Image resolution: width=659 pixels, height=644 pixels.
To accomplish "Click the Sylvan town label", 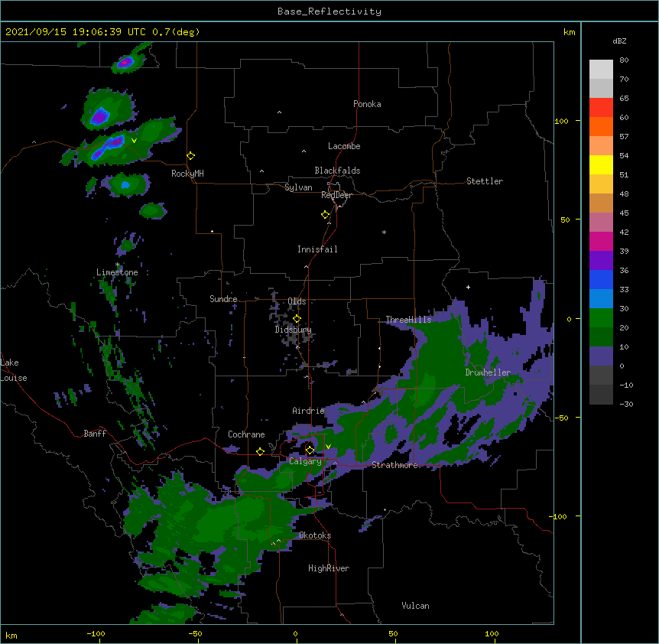I will click(298, 187).
